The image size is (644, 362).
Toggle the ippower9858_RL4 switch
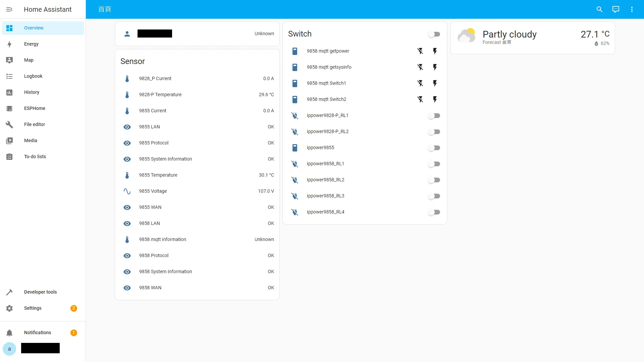[434, 212]
